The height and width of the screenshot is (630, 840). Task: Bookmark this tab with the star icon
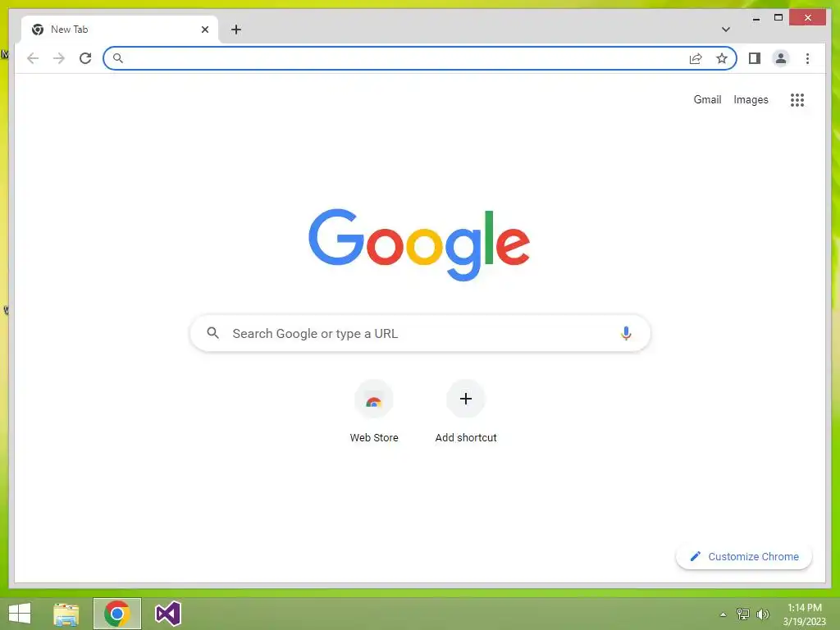coord(722,58)
